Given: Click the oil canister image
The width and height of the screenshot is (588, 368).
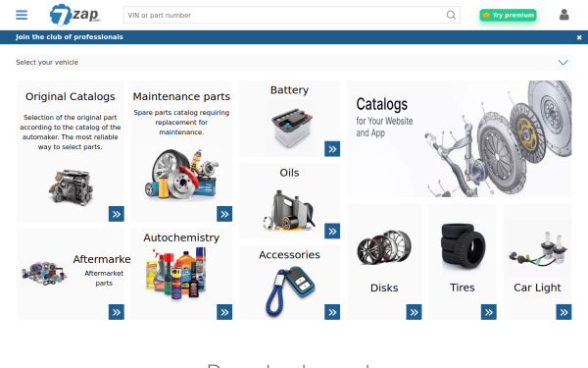Looking at the screenshot, I should 289,210.
